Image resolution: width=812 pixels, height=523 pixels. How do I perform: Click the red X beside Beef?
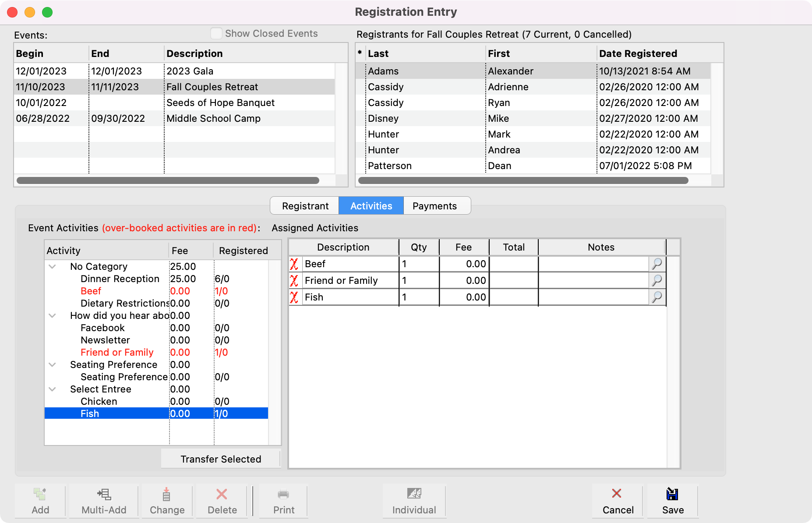(x=294, y=264)
